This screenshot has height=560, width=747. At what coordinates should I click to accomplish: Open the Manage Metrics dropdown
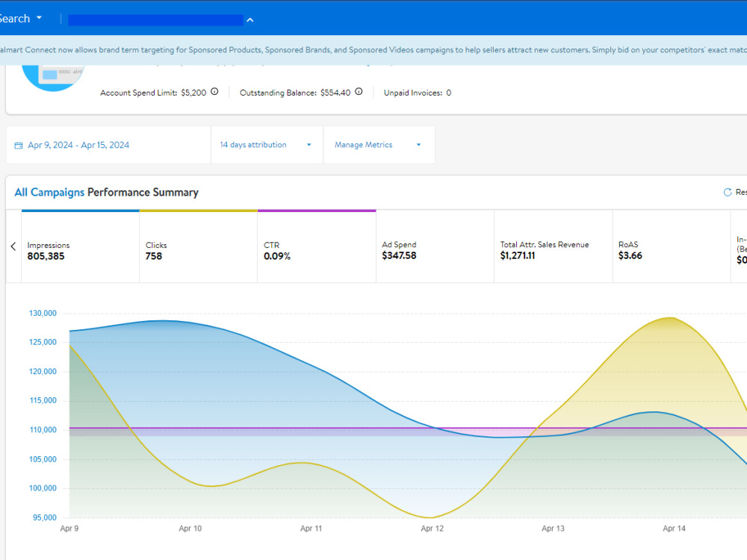379,145
